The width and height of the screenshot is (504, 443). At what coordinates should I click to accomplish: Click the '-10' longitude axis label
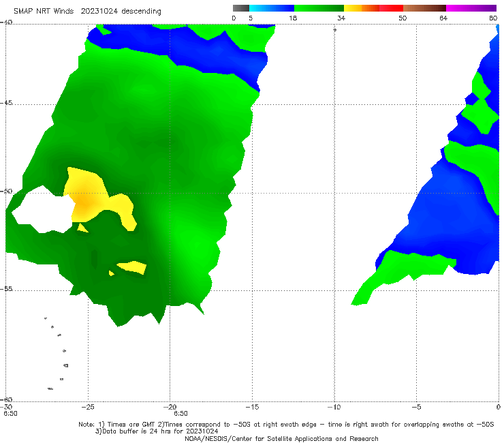[x=334, y=407]
